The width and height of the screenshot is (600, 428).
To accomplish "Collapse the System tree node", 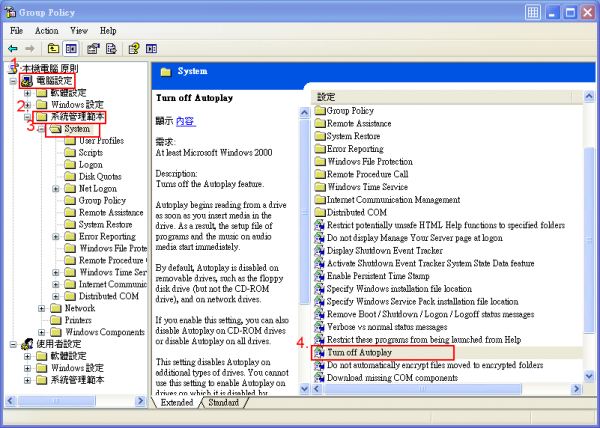I will click(42, 129).
